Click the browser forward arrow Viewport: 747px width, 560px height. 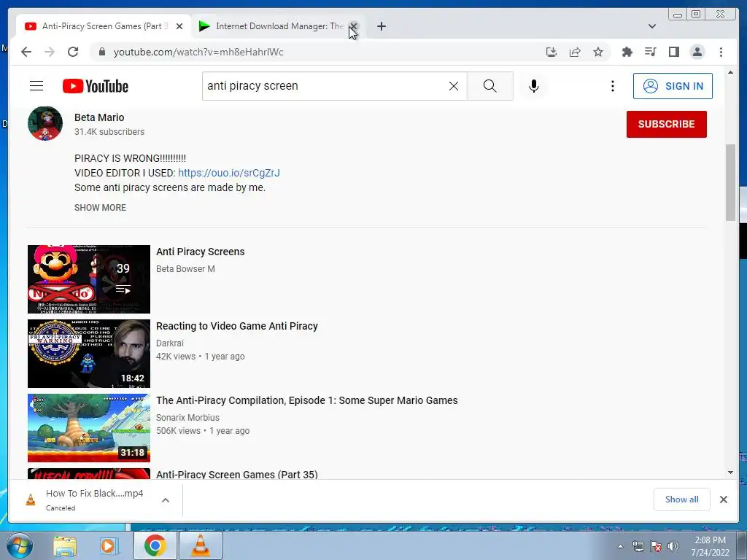50,52
